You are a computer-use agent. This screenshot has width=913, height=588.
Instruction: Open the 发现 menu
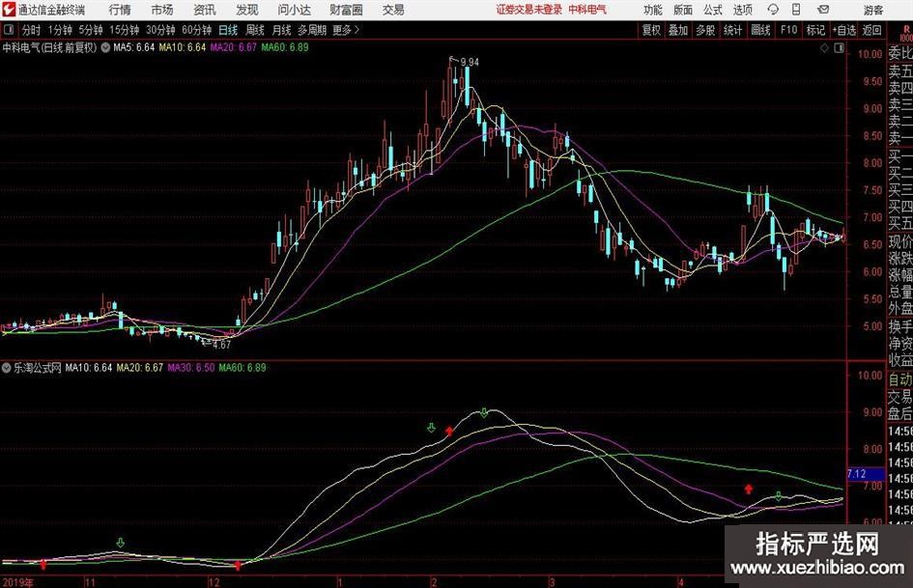pos(247,10)
